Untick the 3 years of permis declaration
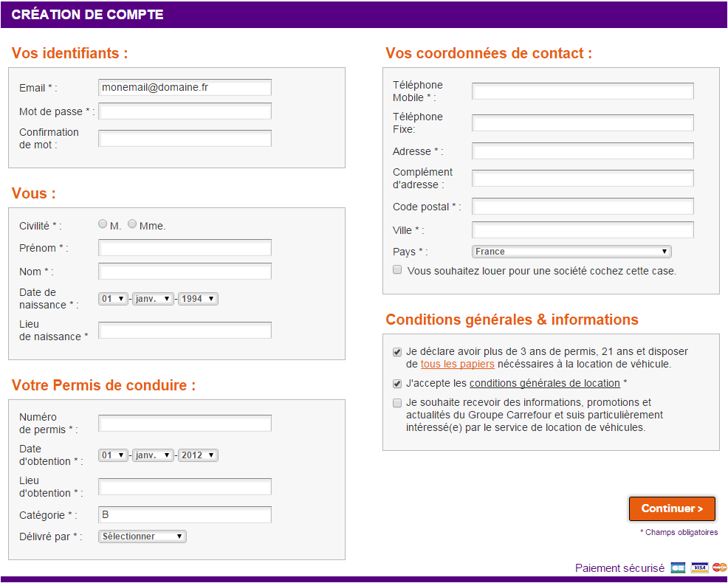This screenshot has width=728, height=583. (x=398, y=352)
